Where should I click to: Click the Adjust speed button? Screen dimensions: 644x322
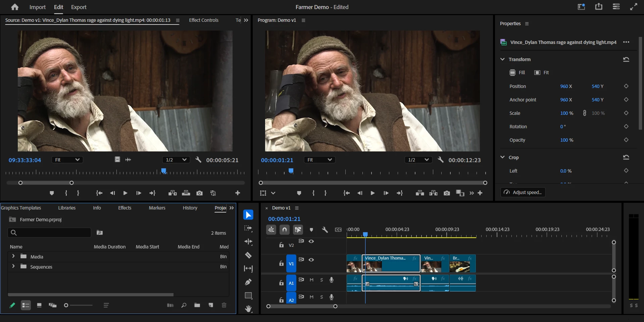tap(523, 192)
